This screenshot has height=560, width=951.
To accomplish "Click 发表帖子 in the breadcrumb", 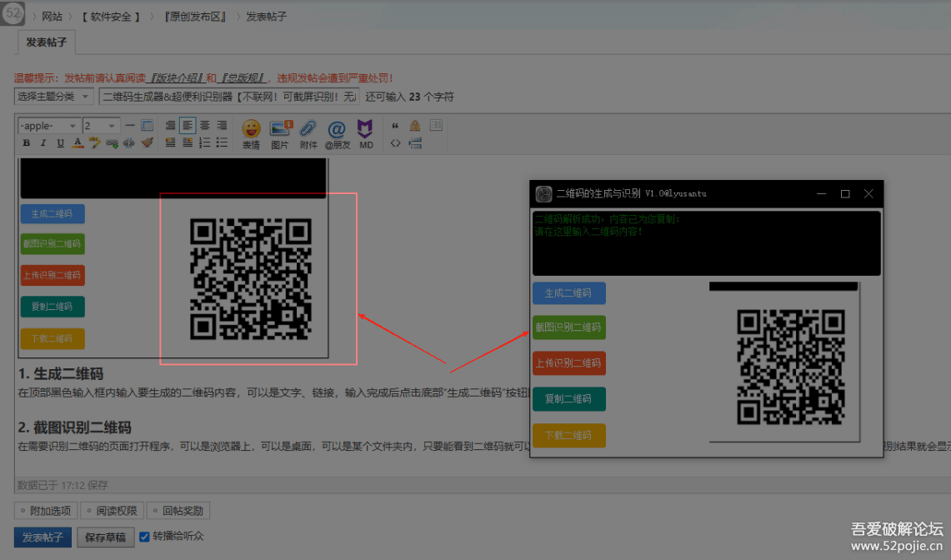I will coord(266,17).
